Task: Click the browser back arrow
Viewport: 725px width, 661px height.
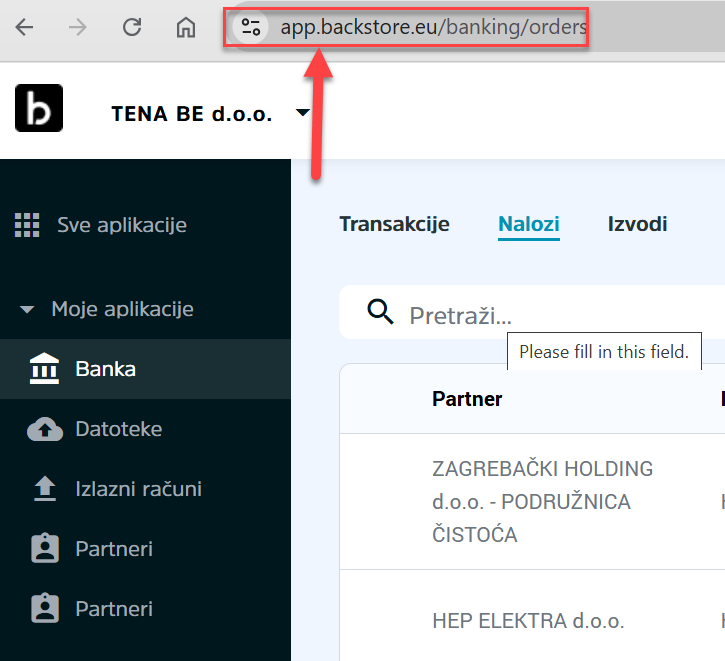Action: click(x=24, y=28)
